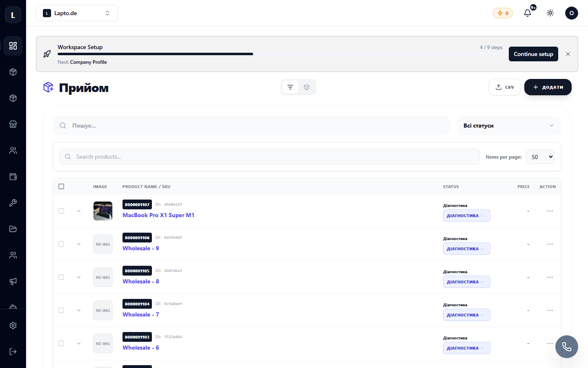This screenshot has height=368, width=588.
Task: Expand the Wholesale - 8 row
Action: click(x=79, y=277)
